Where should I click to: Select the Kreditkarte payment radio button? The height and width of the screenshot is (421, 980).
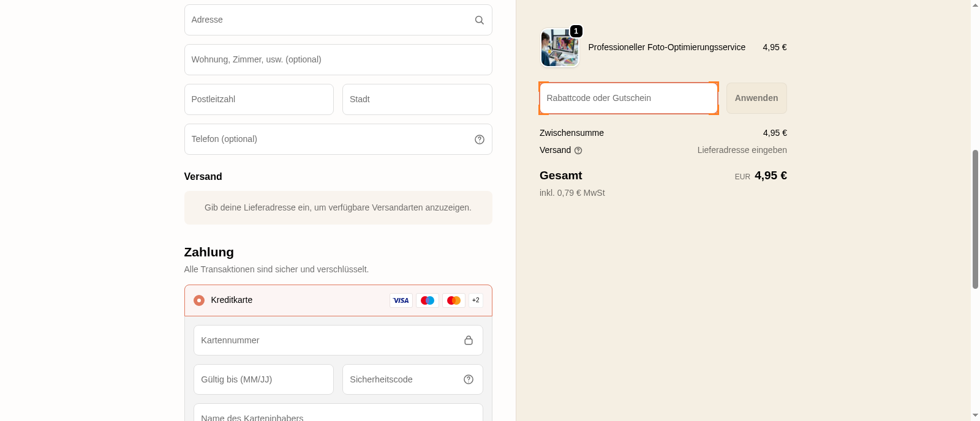(x=199, y=300)
